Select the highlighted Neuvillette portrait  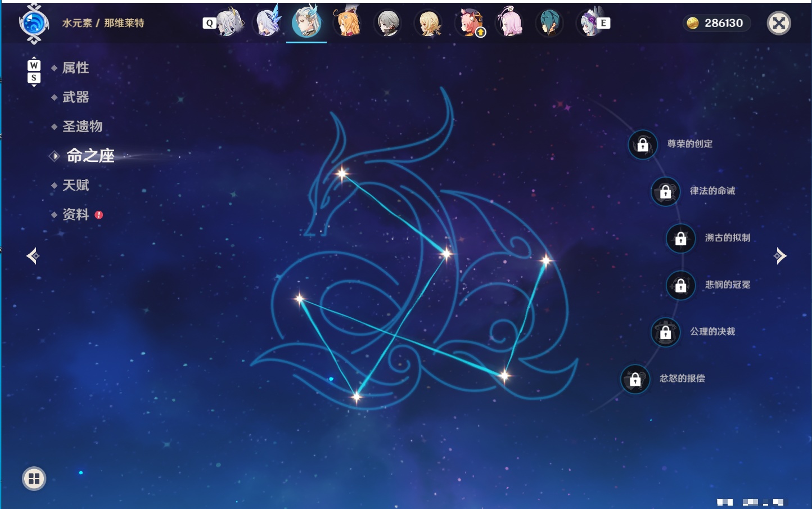click(x=306, y=22)
